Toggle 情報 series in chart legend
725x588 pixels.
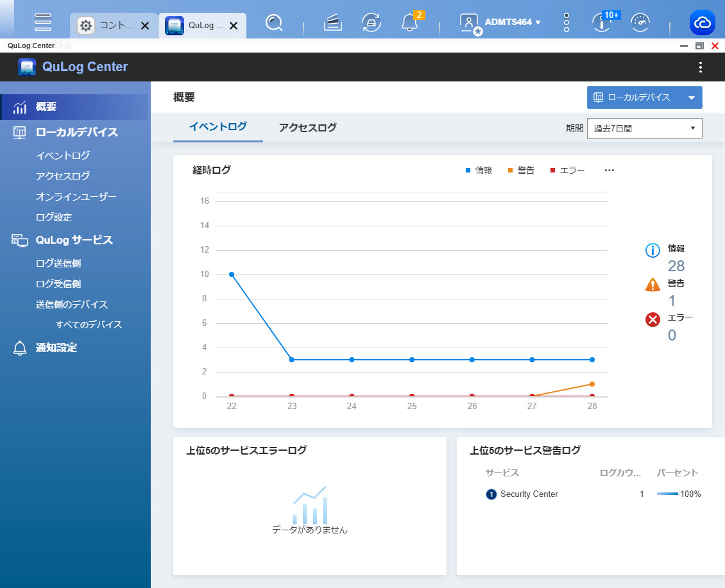coord(479,170)
